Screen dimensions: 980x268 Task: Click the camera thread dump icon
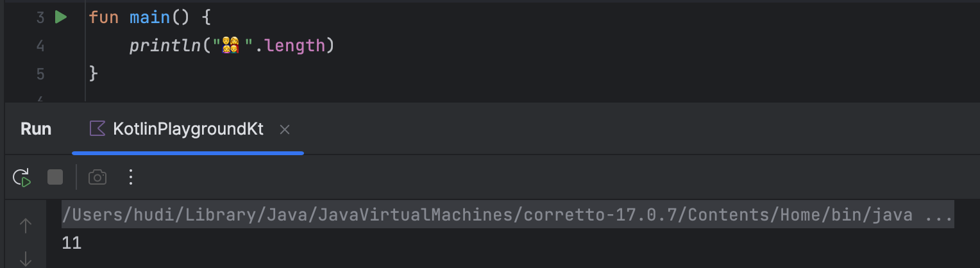click(97, 177)
